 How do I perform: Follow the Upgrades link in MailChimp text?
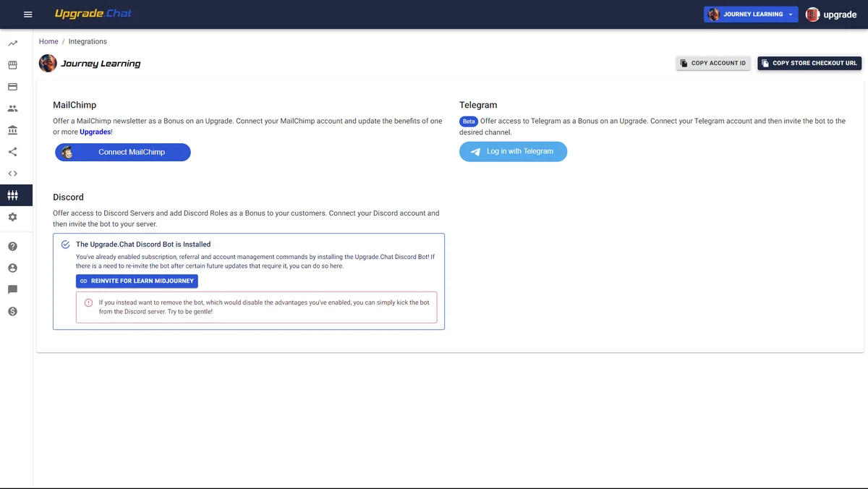tap(95, 132)
